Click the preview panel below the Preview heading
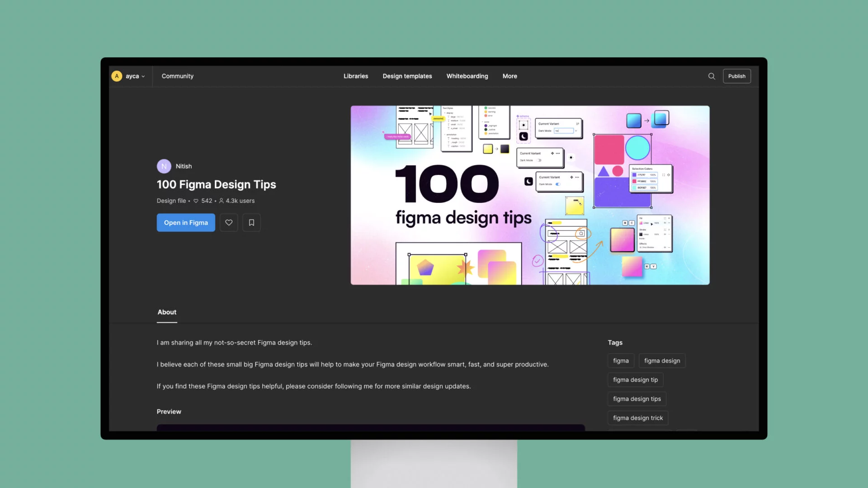868x488 pixels. pyautogui.click(x=371, y=427)
